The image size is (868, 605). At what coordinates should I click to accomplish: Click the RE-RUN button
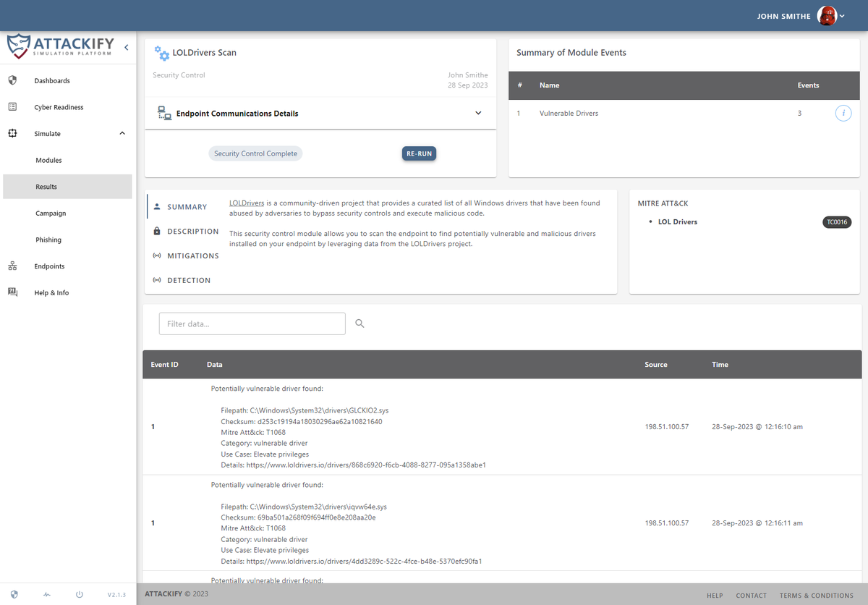(x=420, y=153)
